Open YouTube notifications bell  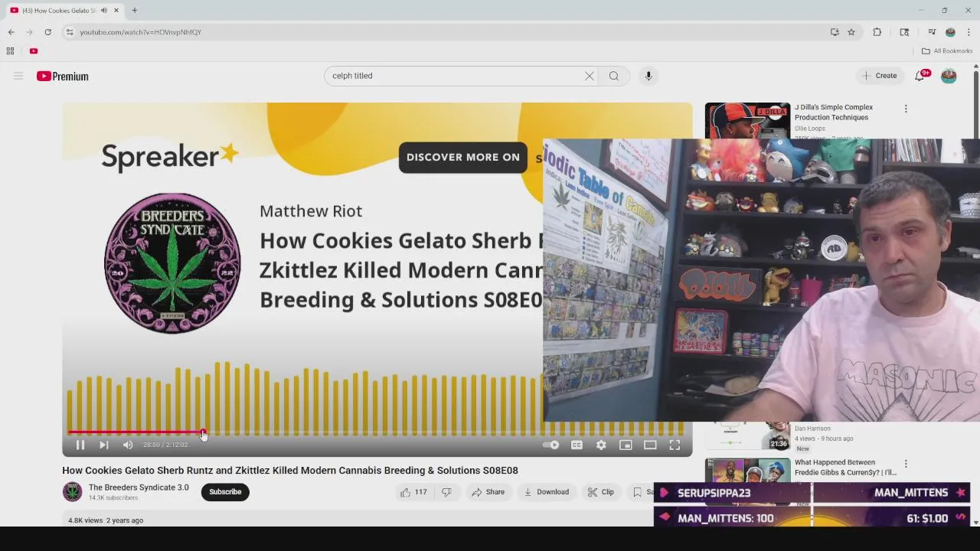click(920, 76)
